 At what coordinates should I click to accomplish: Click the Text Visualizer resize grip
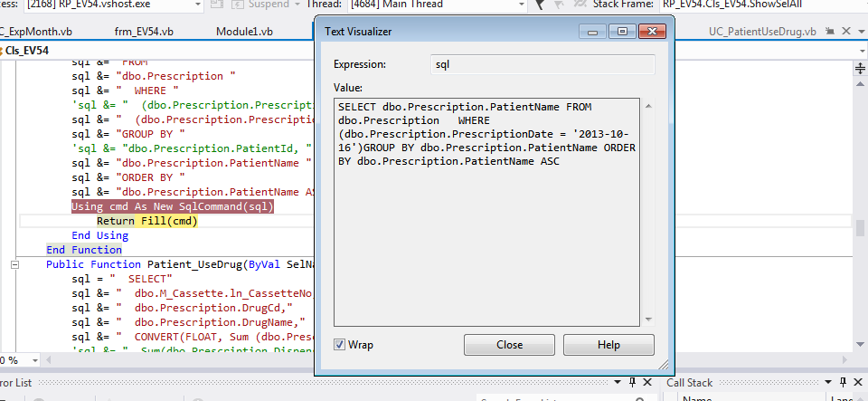tap(663, 364)
